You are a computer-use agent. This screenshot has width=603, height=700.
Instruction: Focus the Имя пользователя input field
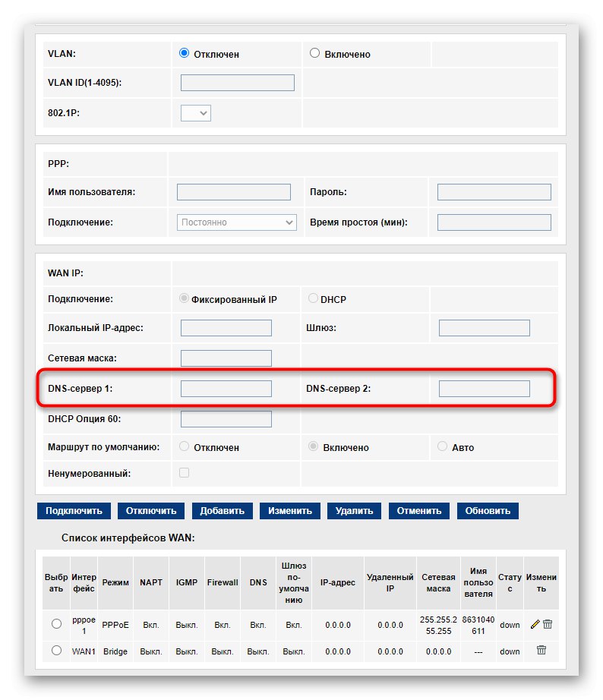click(x=234, y=192)
